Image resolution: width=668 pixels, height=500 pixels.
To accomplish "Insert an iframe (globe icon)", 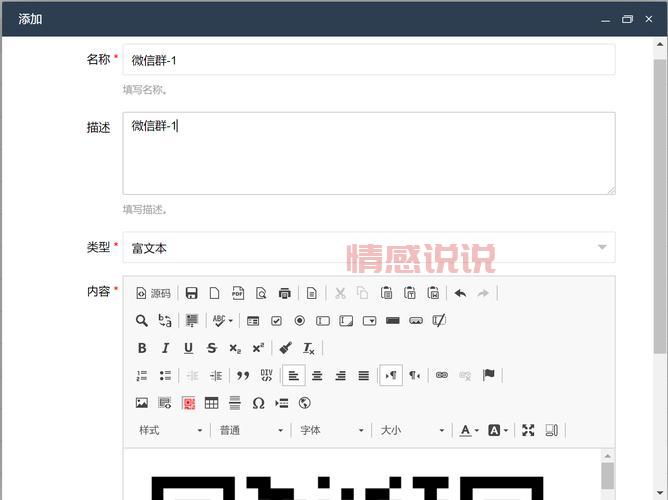I will click(x=305, y=402).
